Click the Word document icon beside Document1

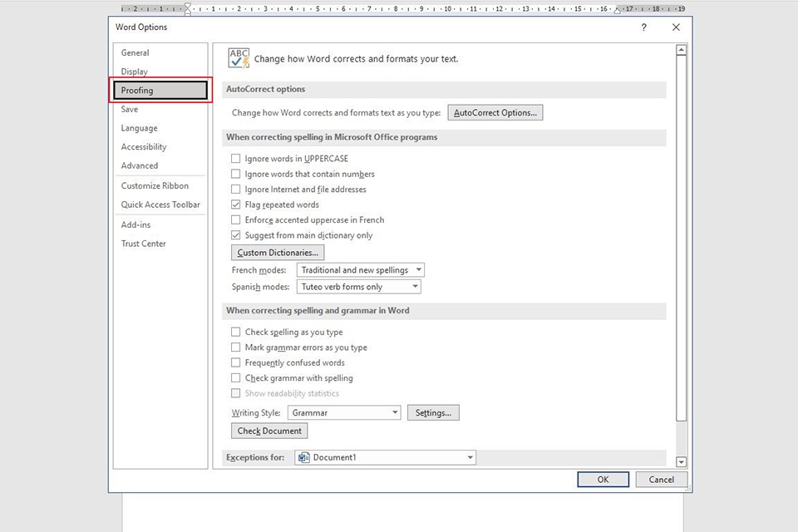point(304,457)
